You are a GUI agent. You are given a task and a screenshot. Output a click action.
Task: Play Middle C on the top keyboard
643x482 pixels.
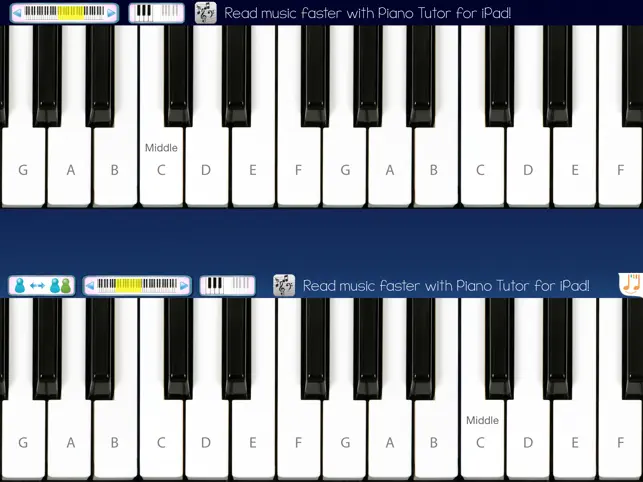pos(161,169)
